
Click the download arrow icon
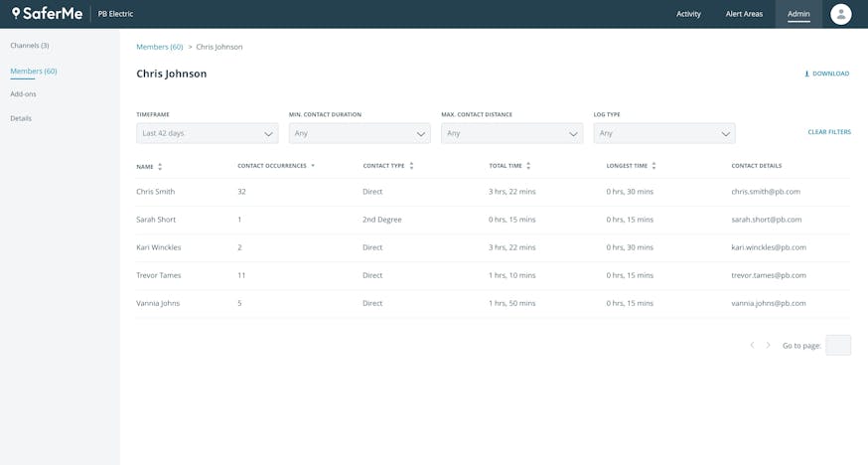[x=806, y=74]
